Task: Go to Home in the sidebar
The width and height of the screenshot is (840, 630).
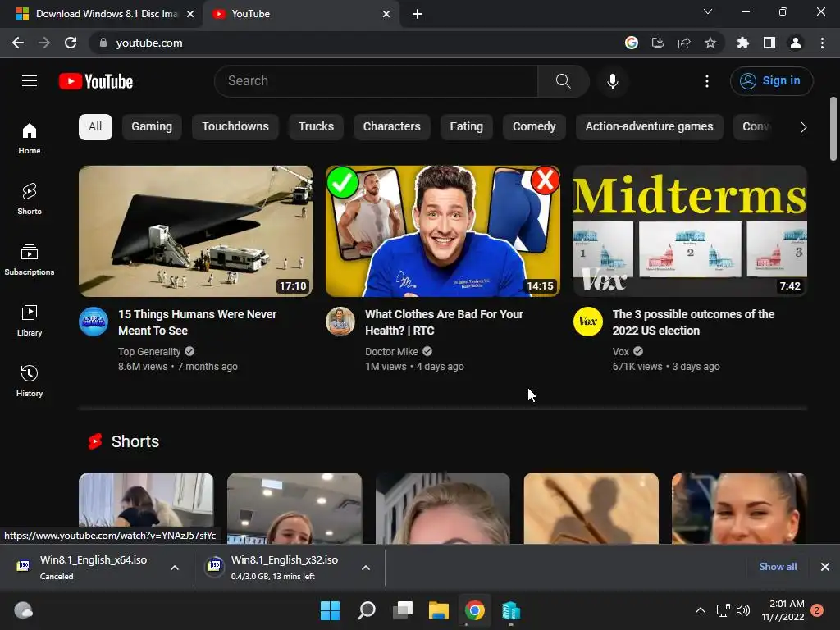Action: pyautogui.click(x=30, y=139)
